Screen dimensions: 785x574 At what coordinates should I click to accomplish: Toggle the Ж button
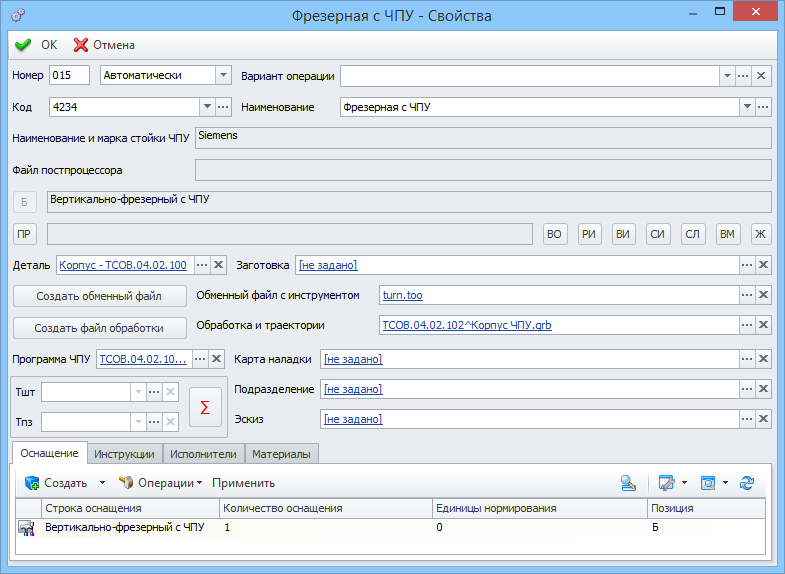point(761,234)
